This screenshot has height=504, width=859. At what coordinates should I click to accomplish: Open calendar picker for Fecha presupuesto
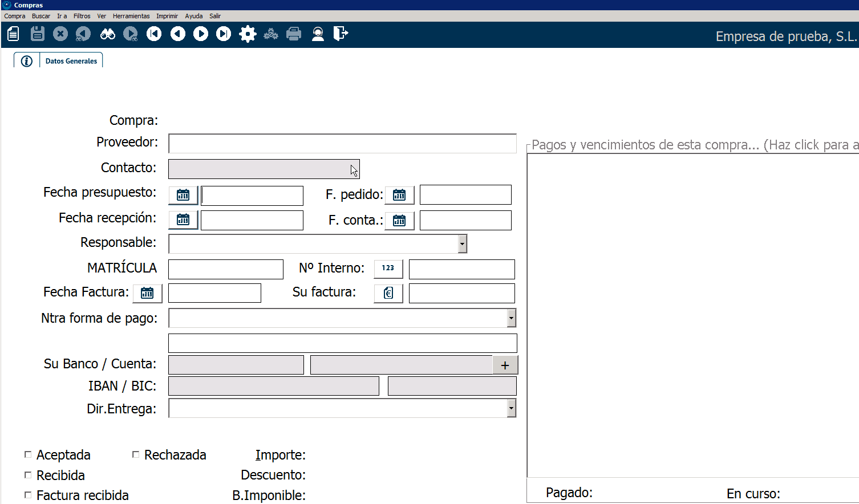183,196
